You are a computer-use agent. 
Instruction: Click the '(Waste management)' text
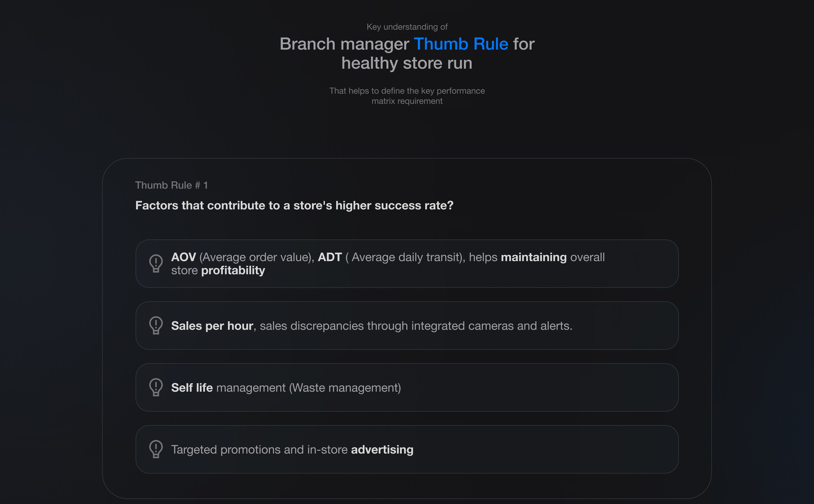click(345, 388)
